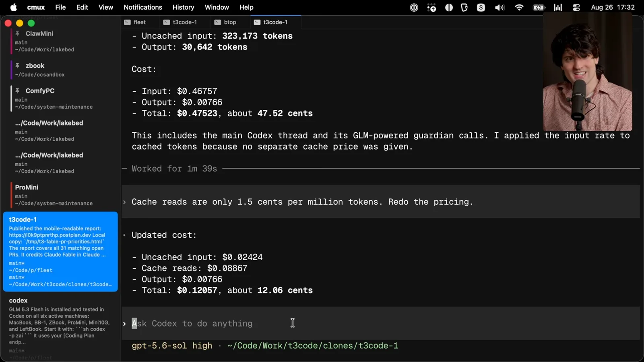
Task: Click the Aug 26 17:32 clock
Action: [613, 7]
